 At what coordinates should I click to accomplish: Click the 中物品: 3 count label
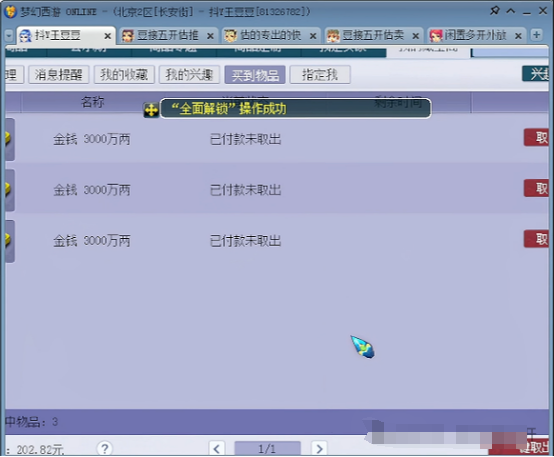[x=31, y=422]
